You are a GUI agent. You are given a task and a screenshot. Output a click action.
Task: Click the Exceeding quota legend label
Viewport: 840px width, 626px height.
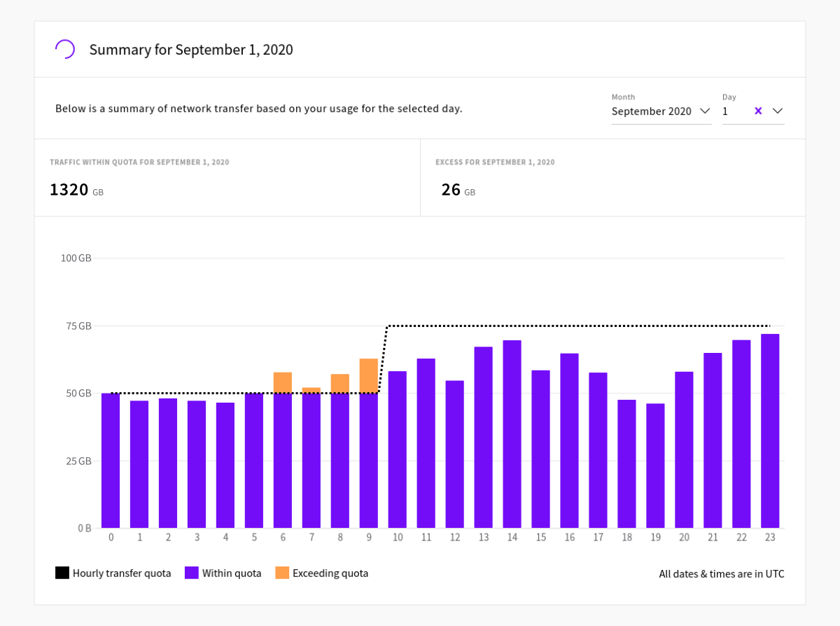[x=330, y=573]
